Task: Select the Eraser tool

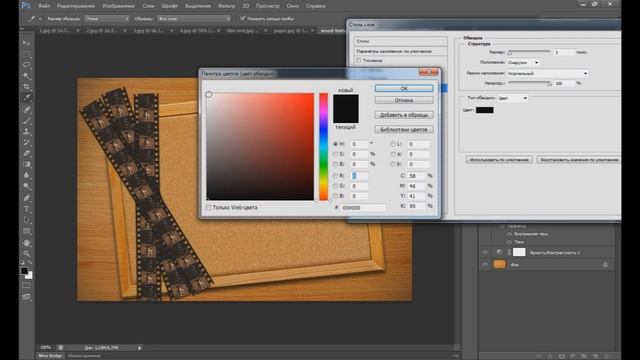Action: tap(27, 153)
